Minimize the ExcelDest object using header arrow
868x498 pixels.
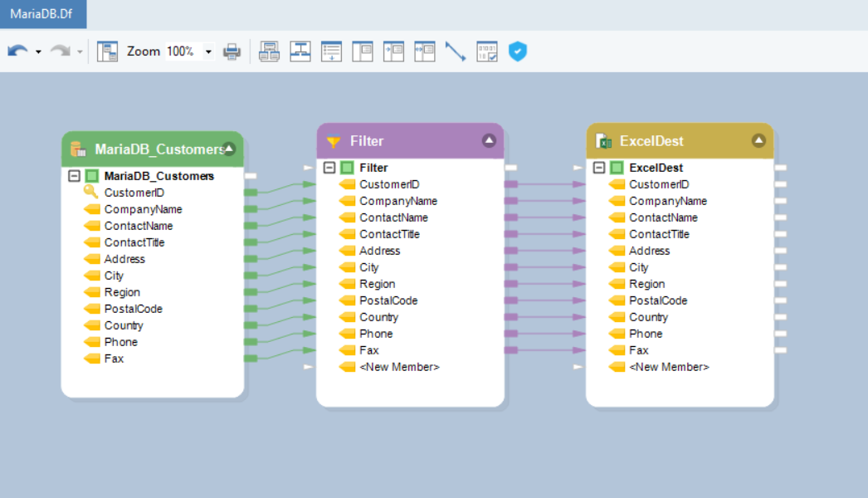pos(758,140)
